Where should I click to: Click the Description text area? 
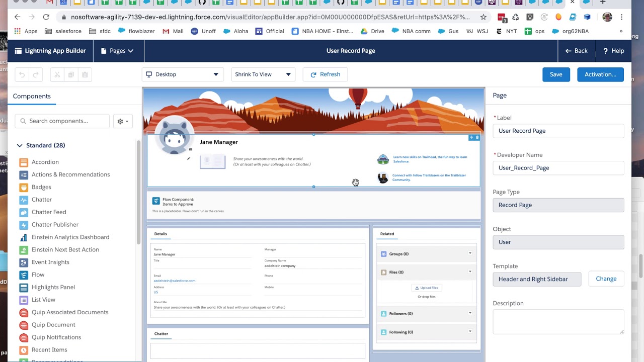558,322
